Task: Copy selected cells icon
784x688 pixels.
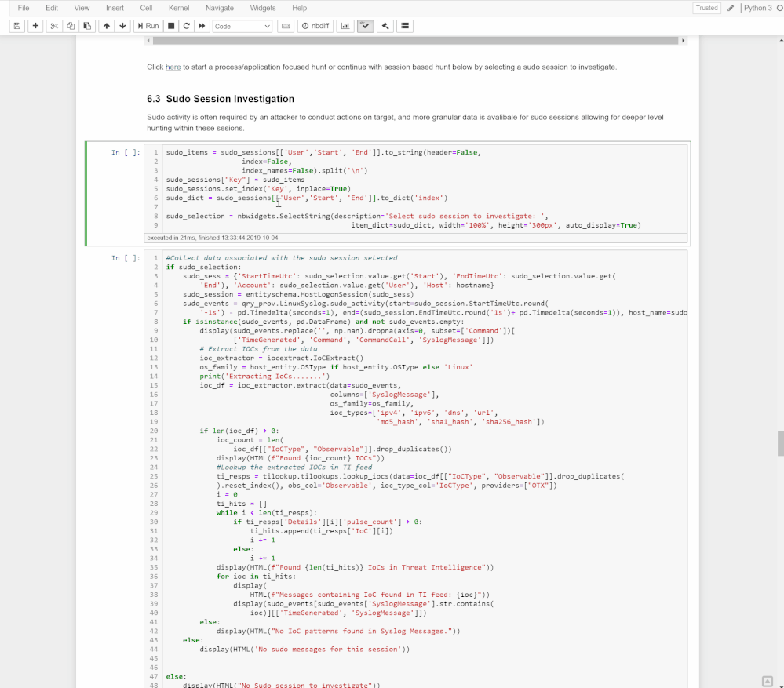Action: 71,26
